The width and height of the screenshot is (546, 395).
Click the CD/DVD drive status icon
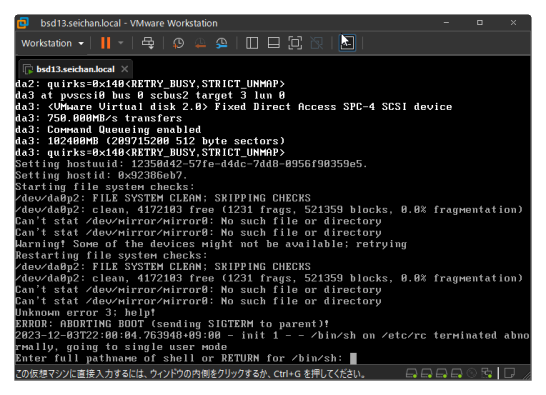[x=471, y=374]
